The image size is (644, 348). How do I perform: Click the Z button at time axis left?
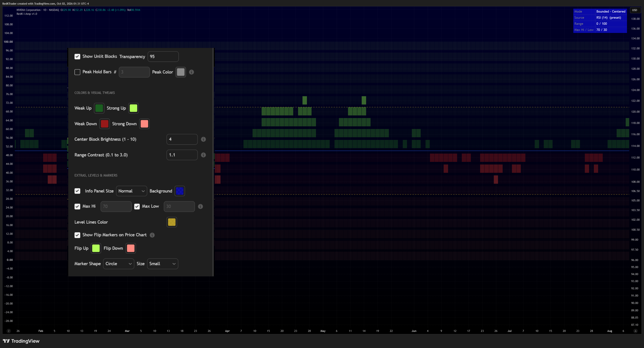point(9,331)
